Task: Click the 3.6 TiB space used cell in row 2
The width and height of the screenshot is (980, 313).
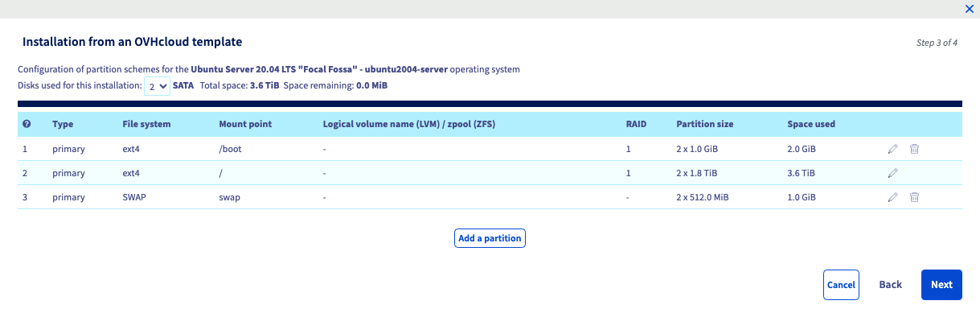Action: [801, 173]
